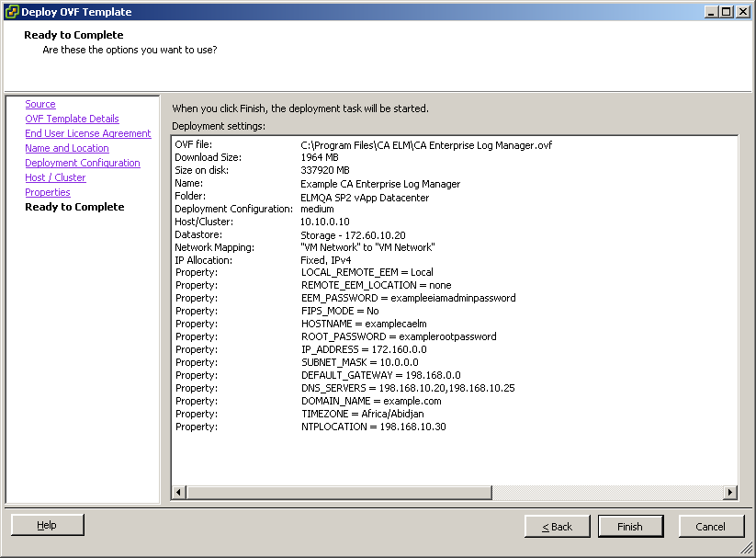
Task: Click Back to return to Properties
Action: pos(557,526)
